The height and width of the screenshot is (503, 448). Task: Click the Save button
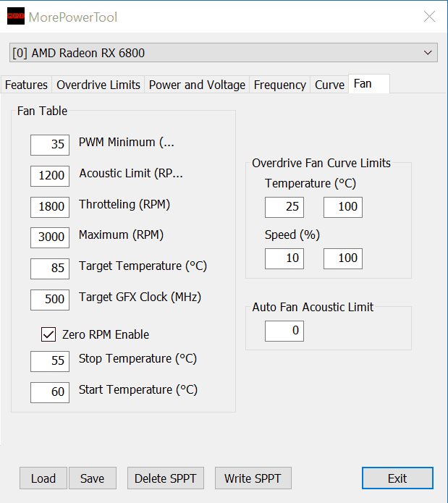tap(93, 478)
